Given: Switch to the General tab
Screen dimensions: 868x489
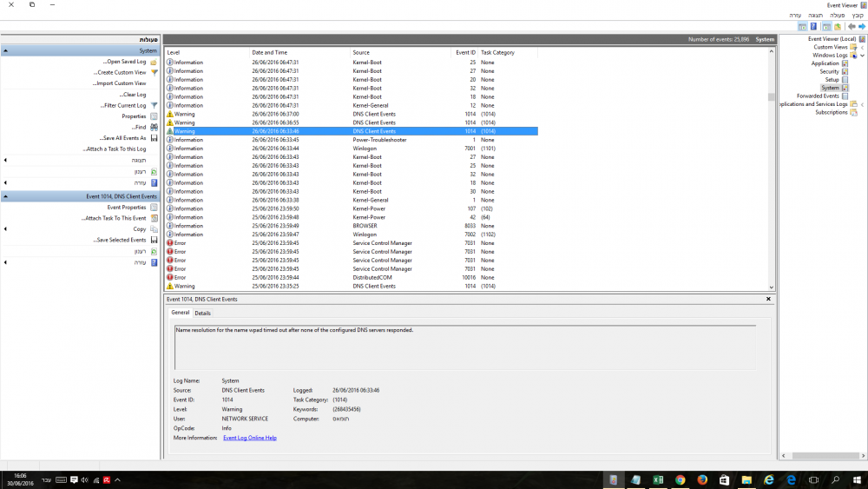Looking at the screenshot, I should pos(180,313).
